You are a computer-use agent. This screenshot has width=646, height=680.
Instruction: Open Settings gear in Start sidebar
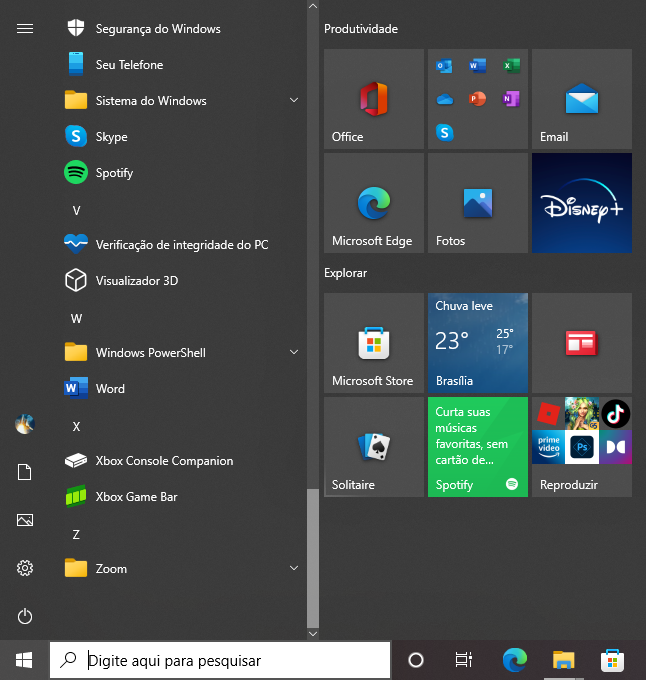click(25, 568)
